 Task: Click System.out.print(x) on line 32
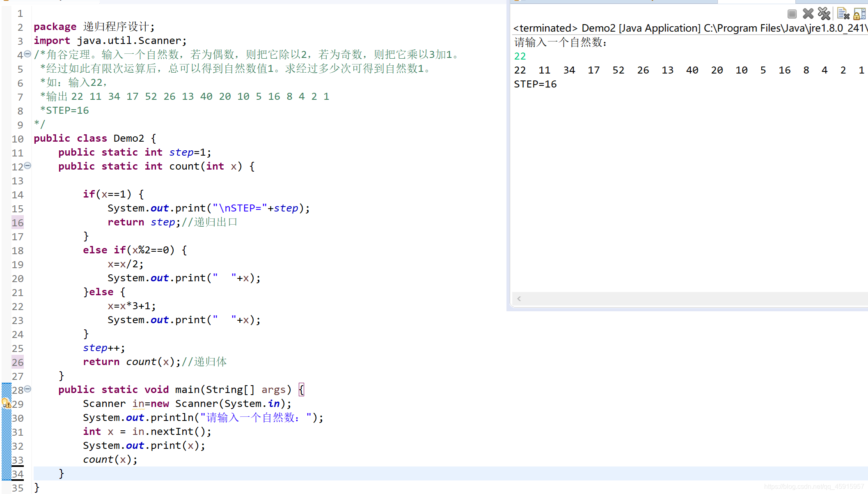(x=144, y=446)
